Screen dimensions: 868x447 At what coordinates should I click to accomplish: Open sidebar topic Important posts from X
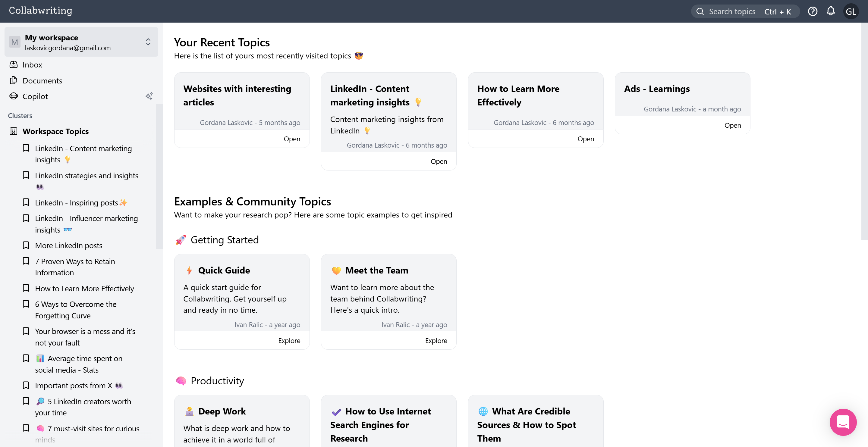(x=79, y=385)
